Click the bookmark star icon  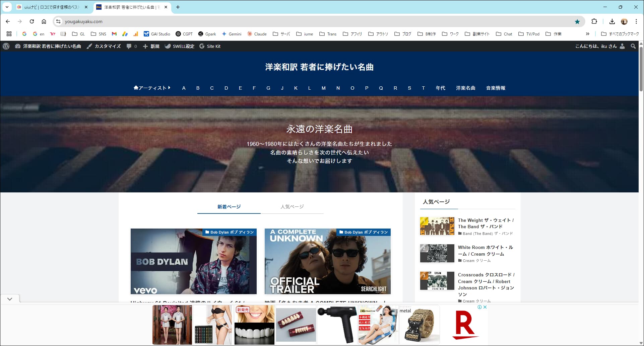(577, 21)
